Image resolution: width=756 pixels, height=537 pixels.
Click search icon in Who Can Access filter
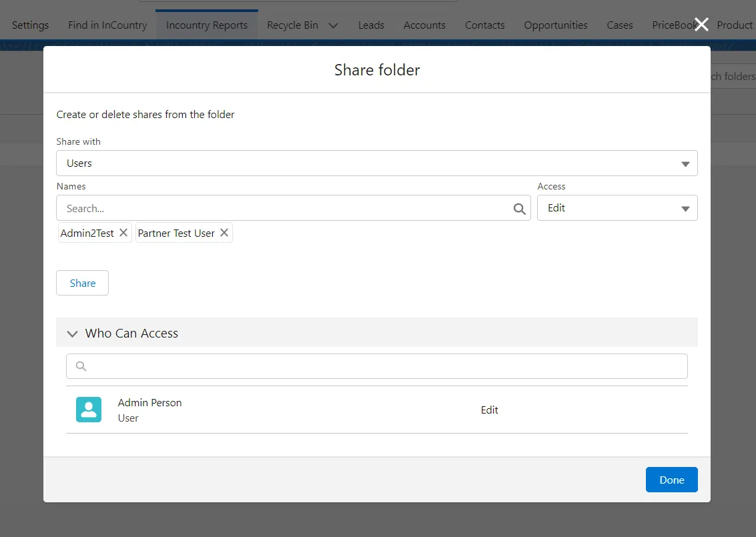pyautogui.click(x=81, y=366)
